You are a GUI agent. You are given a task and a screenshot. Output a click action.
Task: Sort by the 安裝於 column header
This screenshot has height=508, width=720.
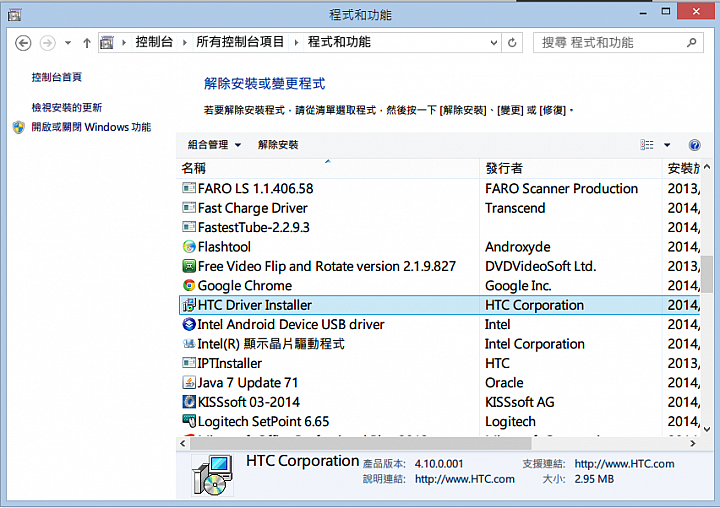point(682,169)
